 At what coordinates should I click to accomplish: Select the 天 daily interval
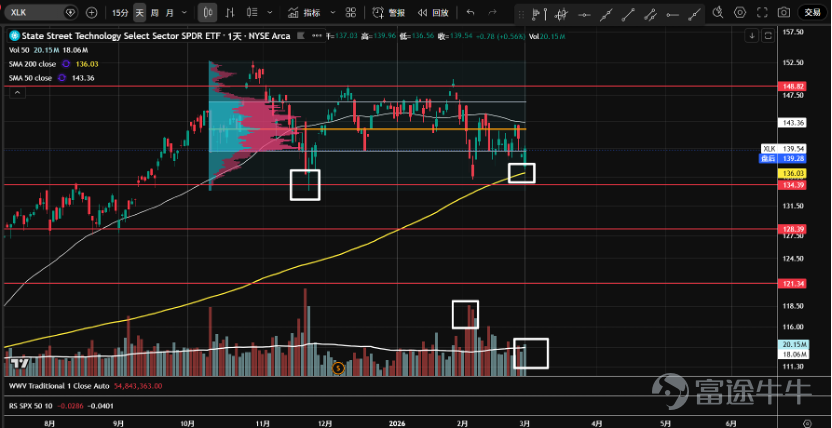[x=139, y=12]
